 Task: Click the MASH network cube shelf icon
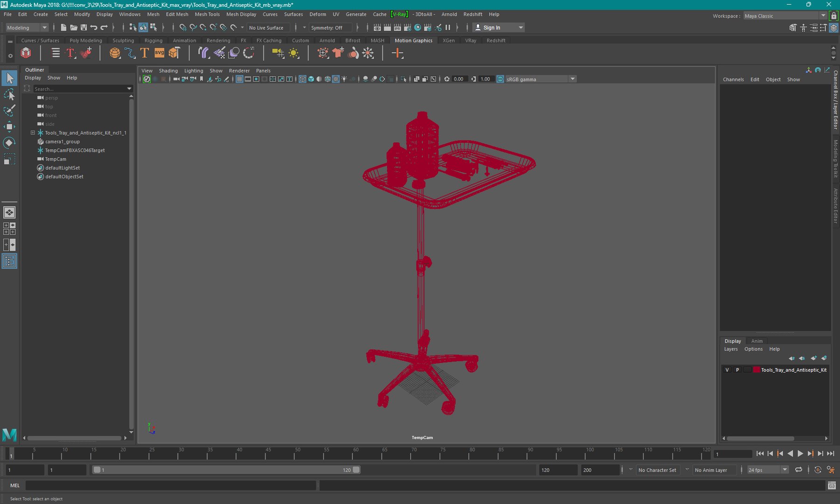pyautogui.click(x=26, y=53)
